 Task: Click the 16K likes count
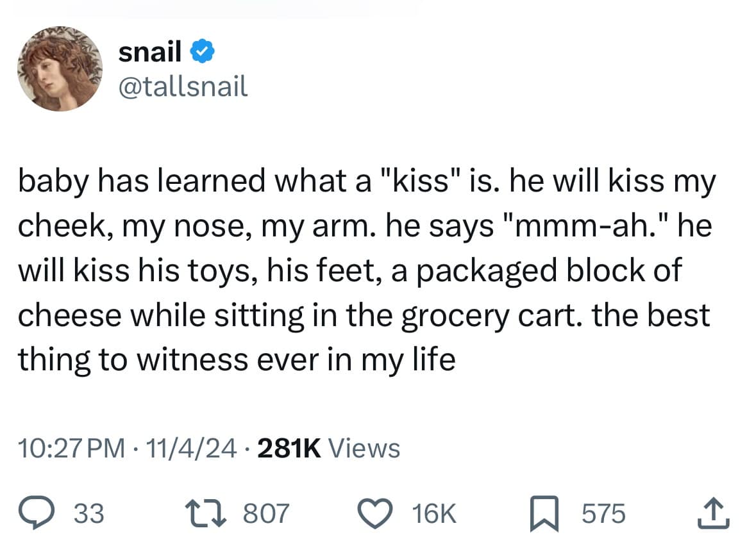click(434, 514)
